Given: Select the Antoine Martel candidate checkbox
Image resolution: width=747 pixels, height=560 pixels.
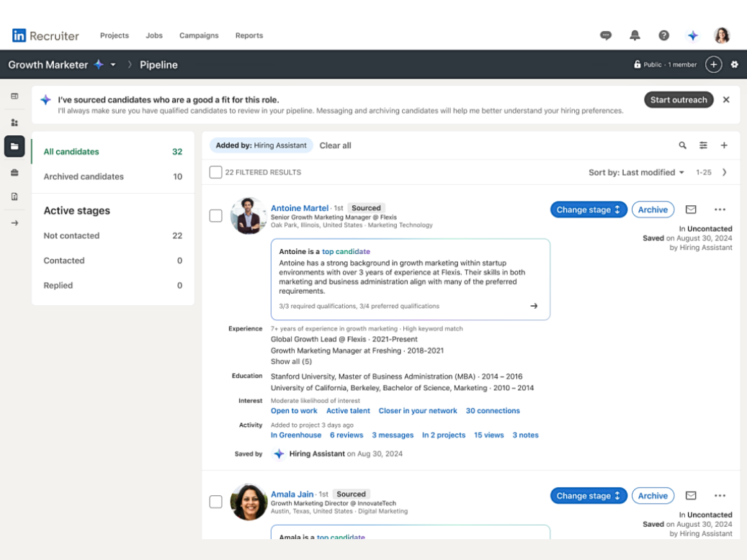Looking at the screenshot, I should coord(215,216).
